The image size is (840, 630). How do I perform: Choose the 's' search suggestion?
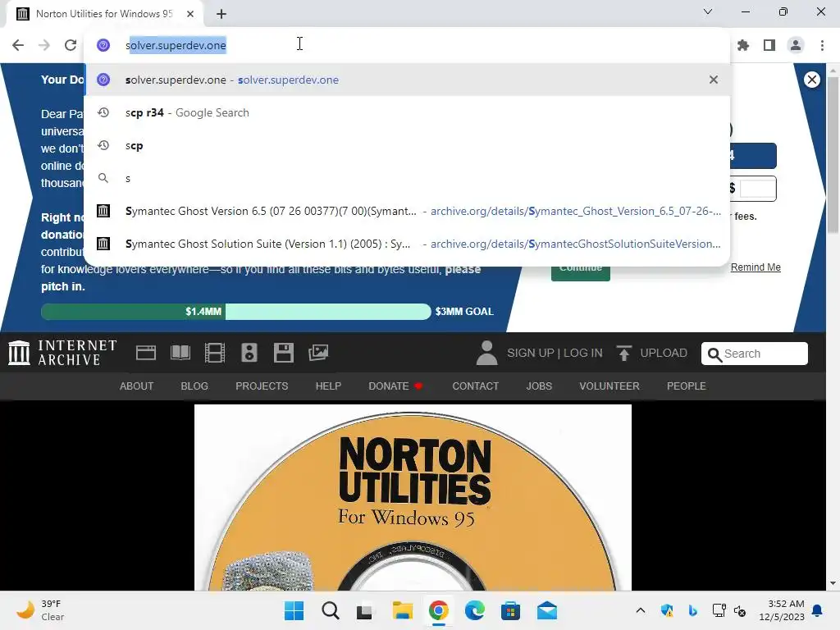407,178
